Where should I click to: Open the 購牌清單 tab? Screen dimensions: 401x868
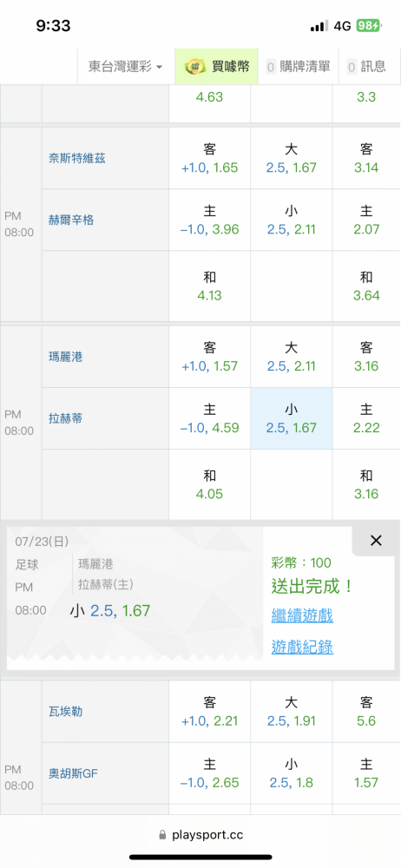(298, 67)
